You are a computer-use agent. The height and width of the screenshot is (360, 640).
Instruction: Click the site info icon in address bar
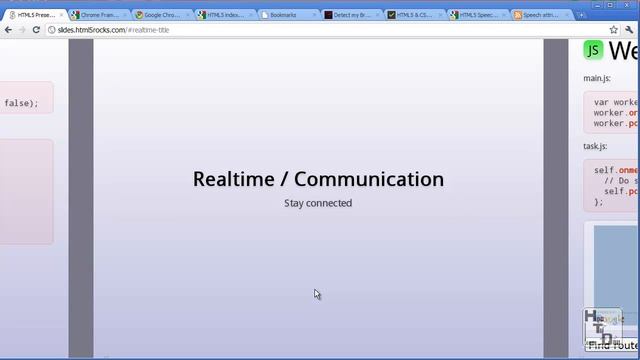[x=52, y=30]
